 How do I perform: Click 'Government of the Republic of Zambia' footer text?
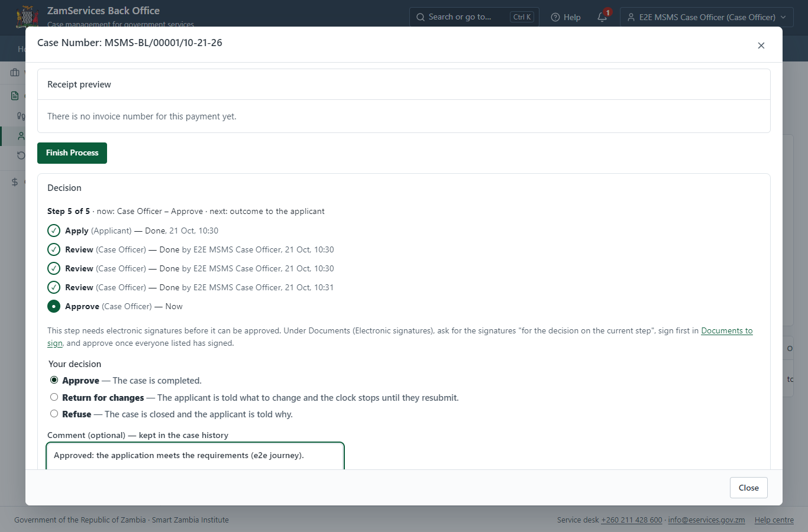point(80,520)
